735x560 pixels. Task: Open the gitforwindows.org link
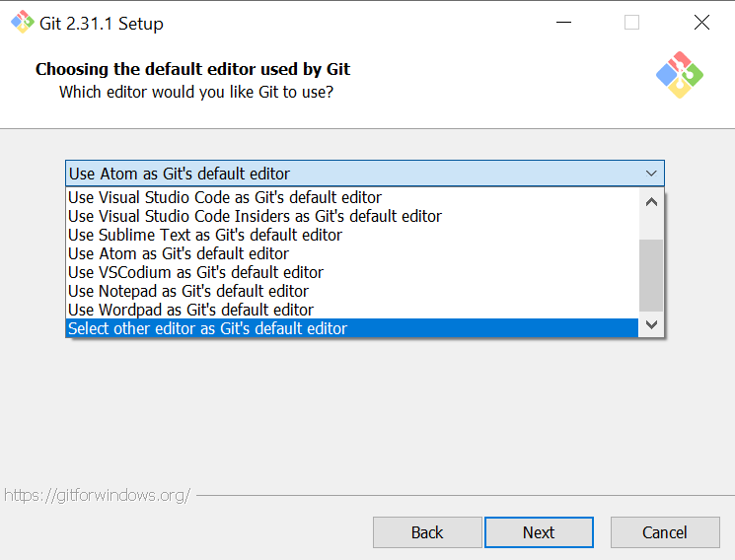point(97,495)
